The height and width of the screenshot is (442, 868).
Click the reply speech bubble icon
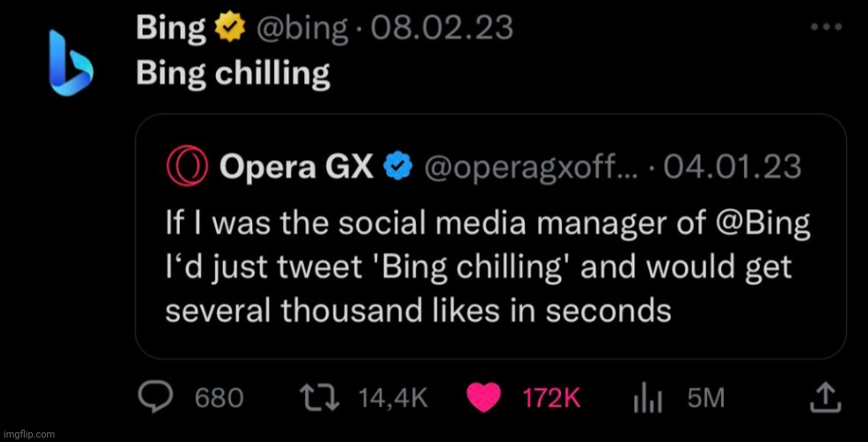[x=156, y=397]
